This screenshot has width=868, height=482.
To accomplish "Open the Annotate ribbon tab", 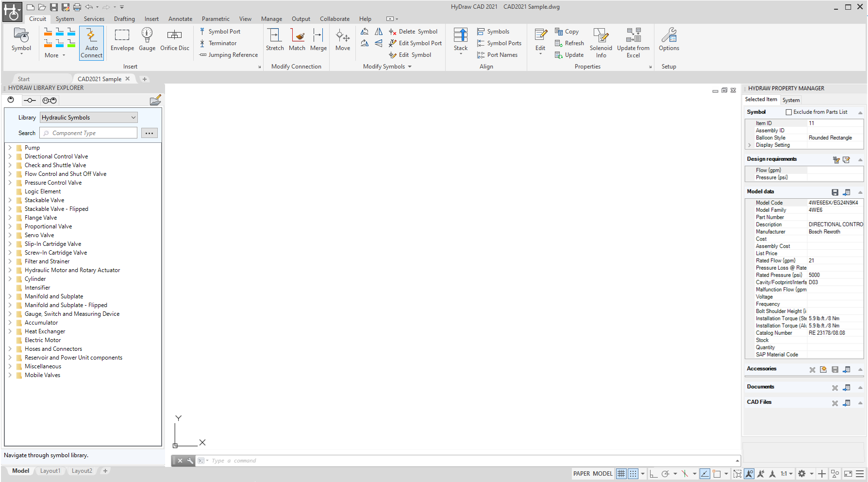I will (180, 19).
